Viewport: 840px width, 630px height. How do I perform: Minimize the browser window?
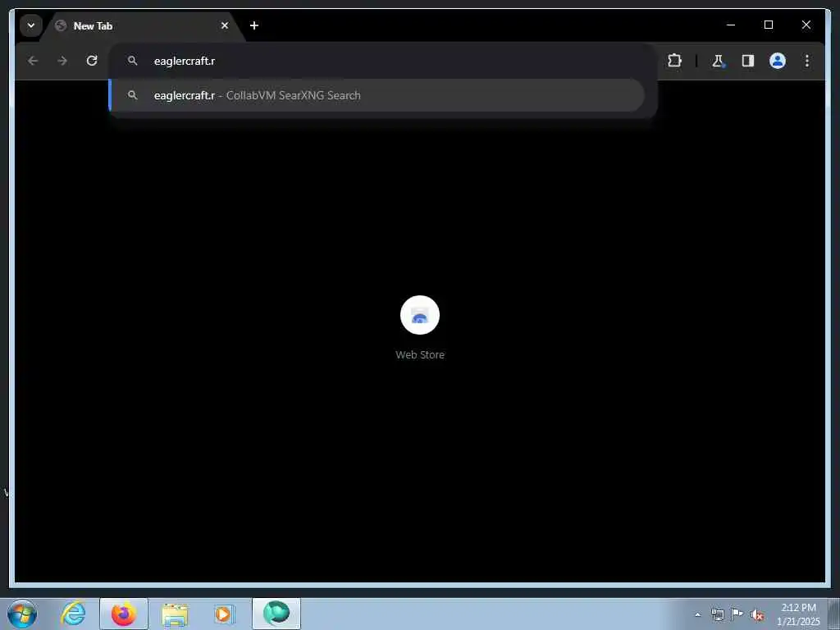pyautogui.click(x=731, y=25)
